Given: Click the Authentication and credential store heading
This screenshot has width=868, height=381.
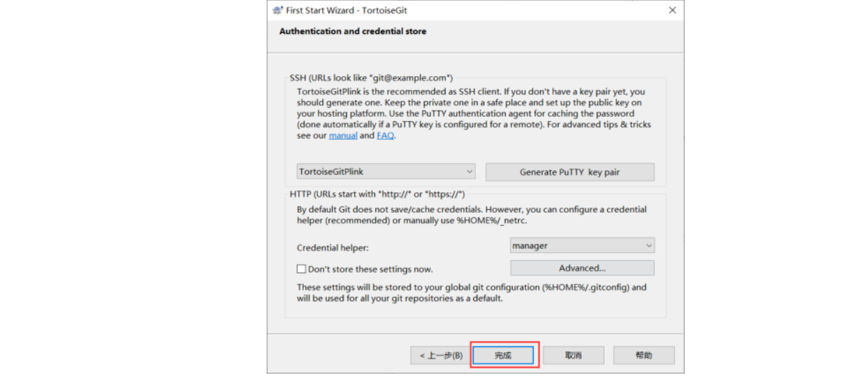Looking at the screenshot, I should tap(353, 31).
